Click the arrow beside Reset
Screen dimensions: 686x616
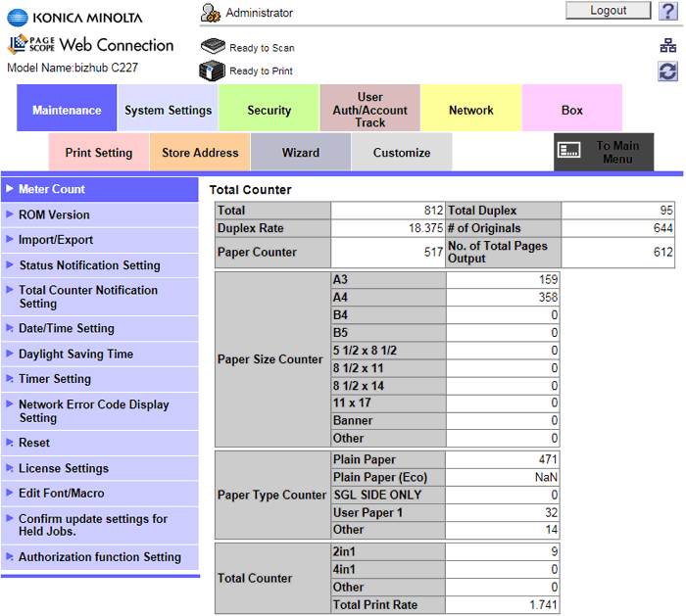coord(9,442)
